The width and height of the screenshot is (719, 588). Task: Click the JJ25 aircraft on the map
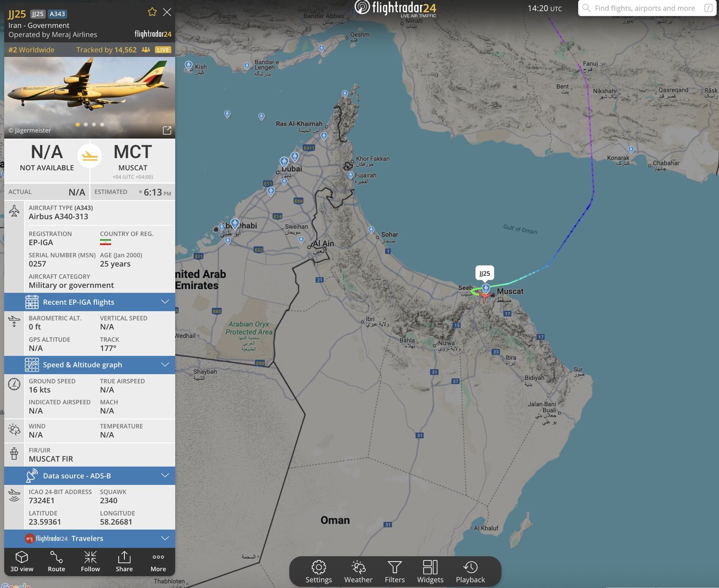484,296
